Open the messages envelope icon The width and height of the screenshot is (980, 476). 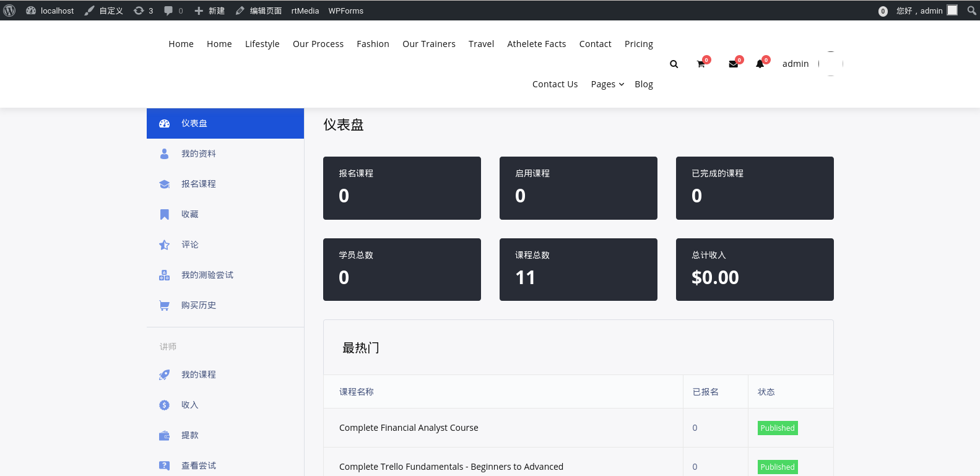coord(733,64)
